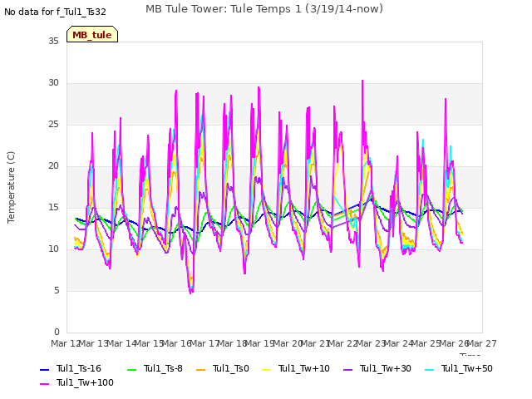
Task: Select the Tul1_Tw+30 legend entry
Action: (x=377, y=368)
